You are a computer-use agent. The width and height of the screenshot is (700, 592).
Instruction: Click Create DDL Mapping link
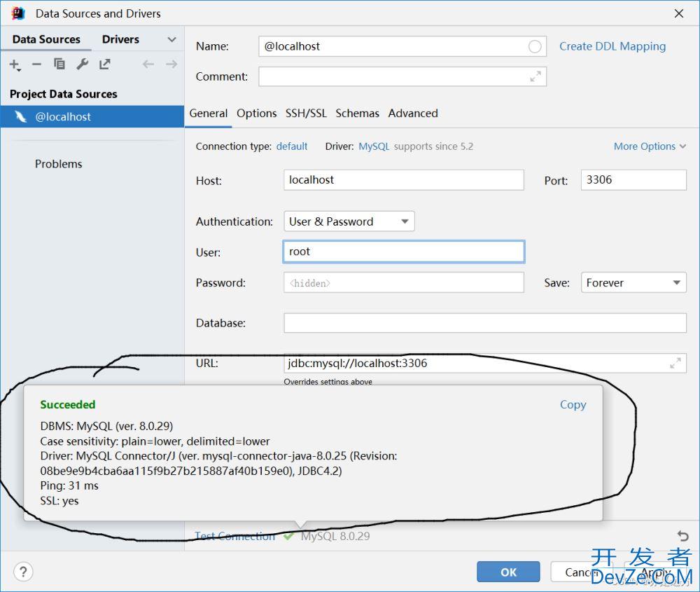coord(612,46)
